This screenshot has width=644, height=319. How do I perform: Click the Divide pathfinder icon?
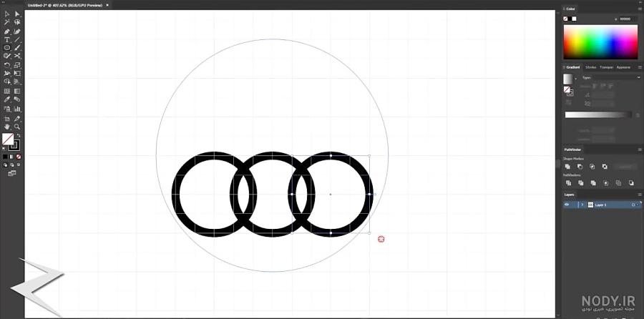[x=568, y=183]
